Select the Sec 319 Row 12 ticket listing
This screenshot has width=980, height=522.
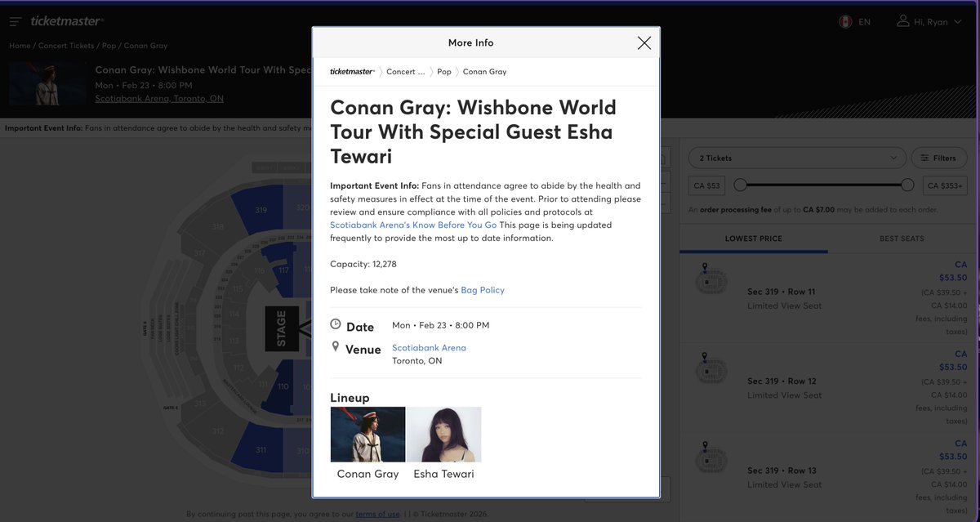pyautogui.click(x=827, y=387)
